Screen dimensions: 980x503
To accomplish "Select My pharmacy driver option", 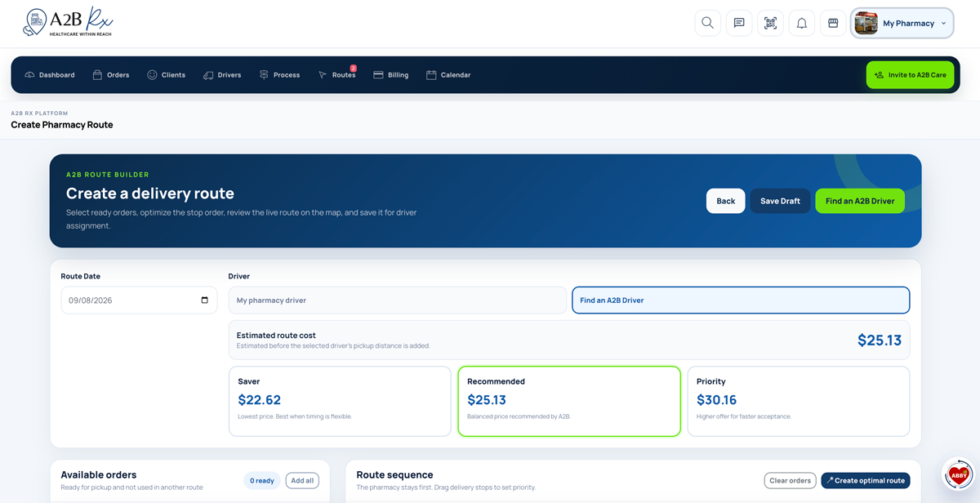I will tap(397, 300).
